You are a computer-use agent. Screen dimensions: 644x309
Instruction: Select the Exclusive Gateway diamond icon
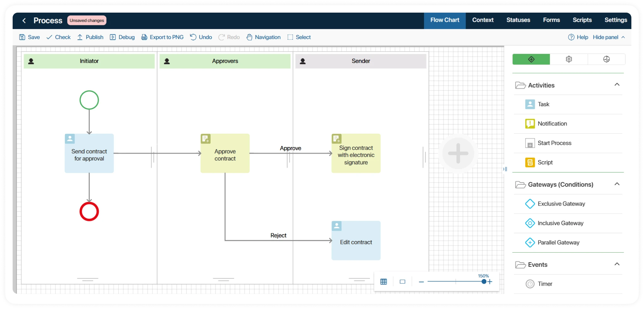tap(530, 204)
